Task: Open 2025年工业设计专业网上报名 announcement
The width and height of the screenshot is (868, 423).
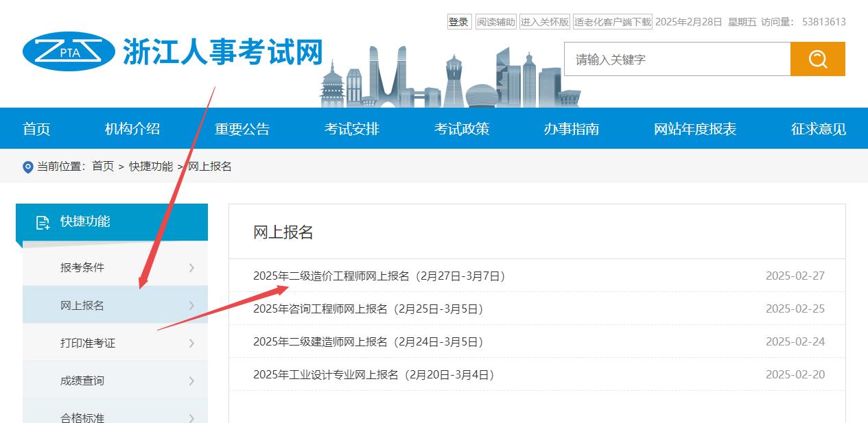Action: [374, 374]
